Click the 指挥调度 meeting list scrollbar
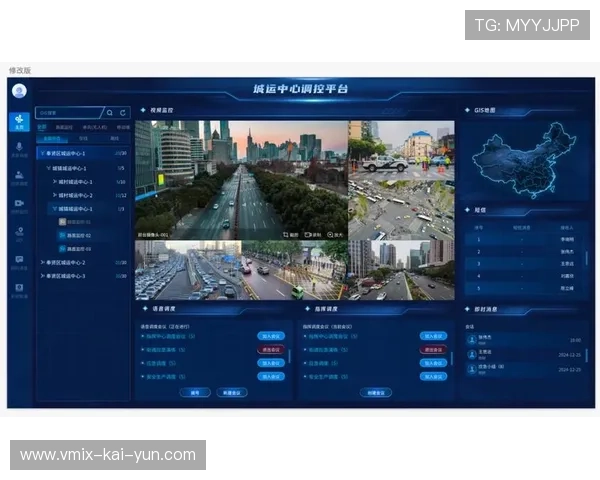 click(452, 358)
